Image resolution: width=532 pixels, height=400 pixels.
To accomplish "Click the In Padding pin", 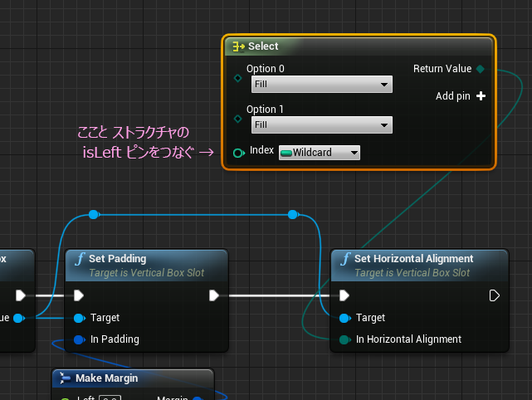I will click(80, 339).
